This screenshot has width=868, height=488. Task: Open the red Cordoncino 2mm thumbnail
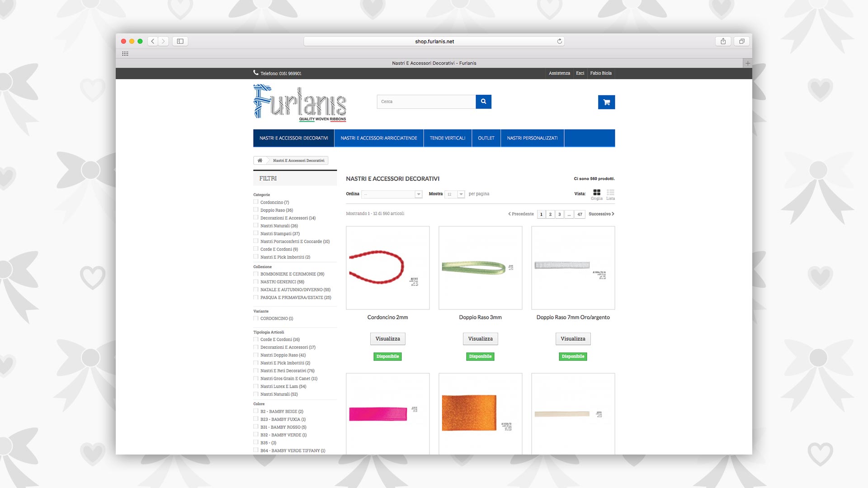coord(387,268)
